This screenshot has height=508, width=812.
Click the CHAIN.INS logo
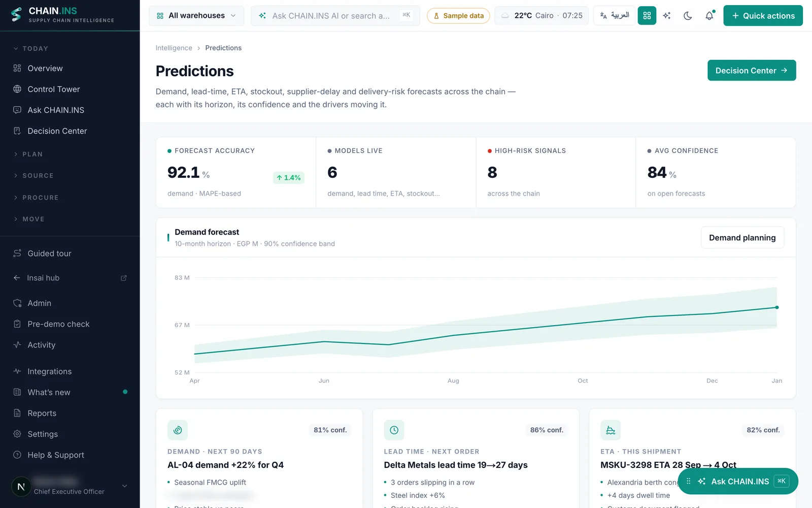pos(62,15)
